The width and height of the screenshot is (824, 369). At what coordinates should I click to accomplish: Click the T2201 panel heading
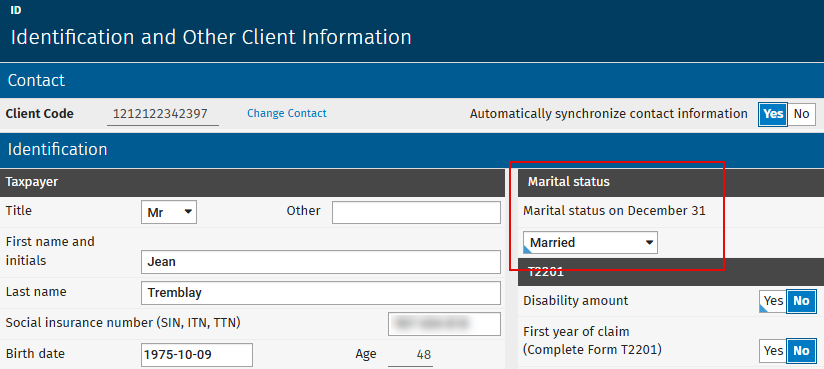pos(671,272)
